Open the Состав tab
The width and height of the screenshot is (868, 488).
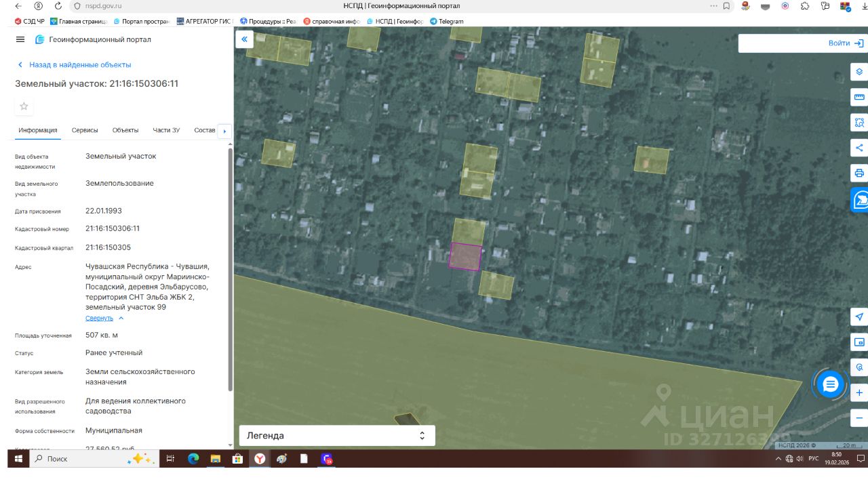pyautogui.click(x=204, y=130)
